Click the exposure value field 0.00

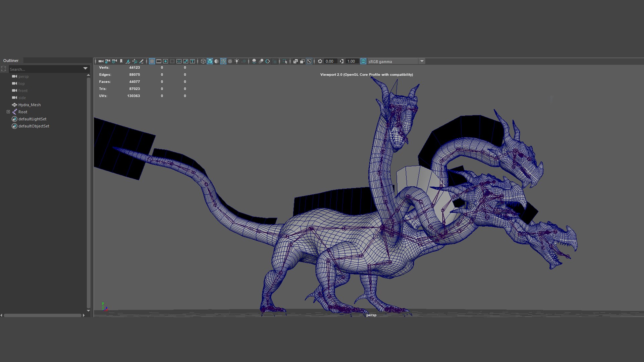tap(330, 61)
